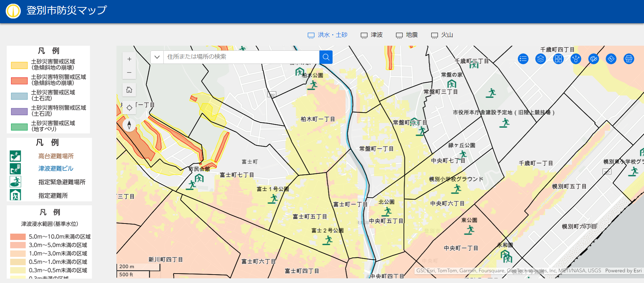Screen dimensions: 644x283
Task: Click the address search input field
Action: tap(241, 57)
